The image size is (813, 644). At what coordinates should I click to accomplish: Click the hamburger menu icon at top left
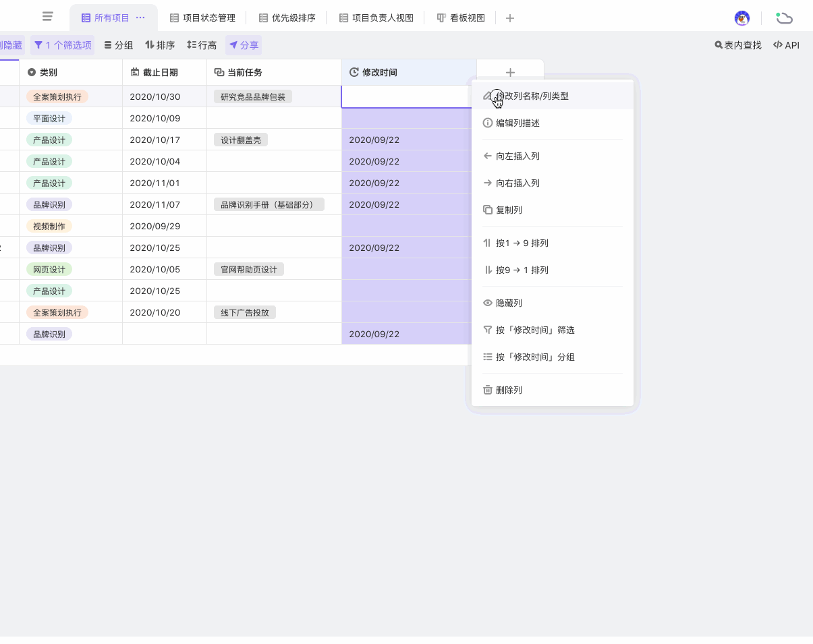coord(47,17)
